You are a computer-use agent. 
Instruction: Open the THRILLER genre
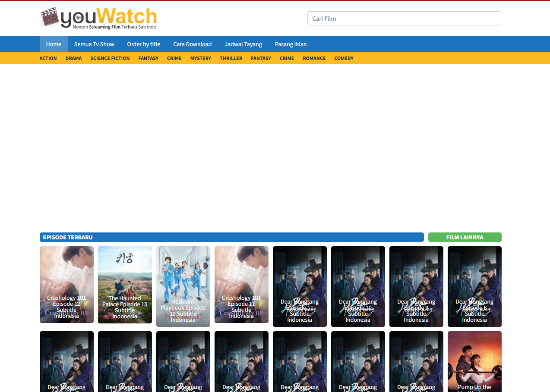(231, 58)
